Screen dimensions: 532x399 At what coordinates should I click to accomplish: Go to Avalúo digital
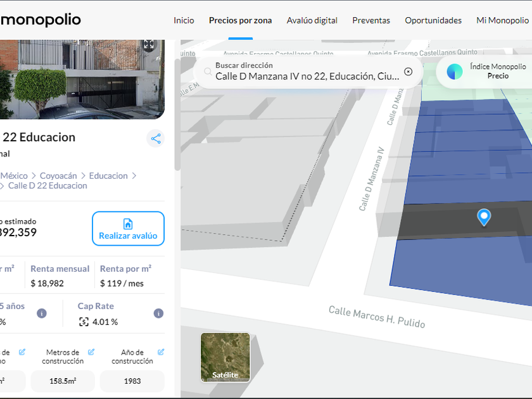(x=312, y=20)
